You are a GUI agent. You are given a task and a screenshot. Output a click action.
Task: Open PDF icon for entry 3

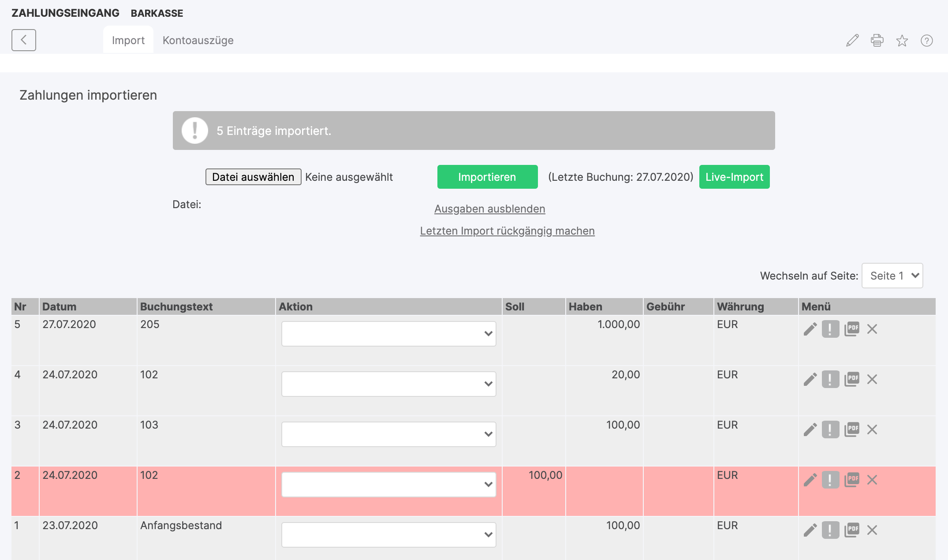[851, 429]
